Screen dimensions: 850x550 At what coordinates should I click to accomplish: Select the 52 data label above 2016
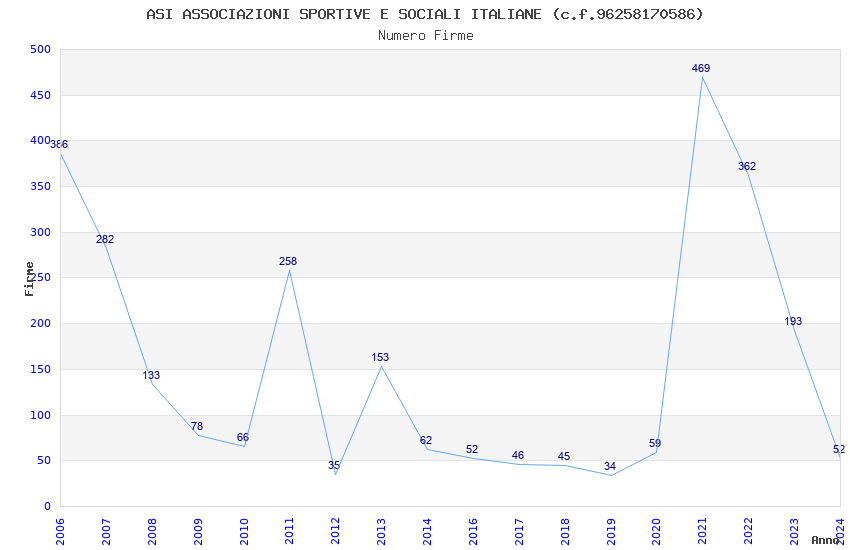[472, 449]
